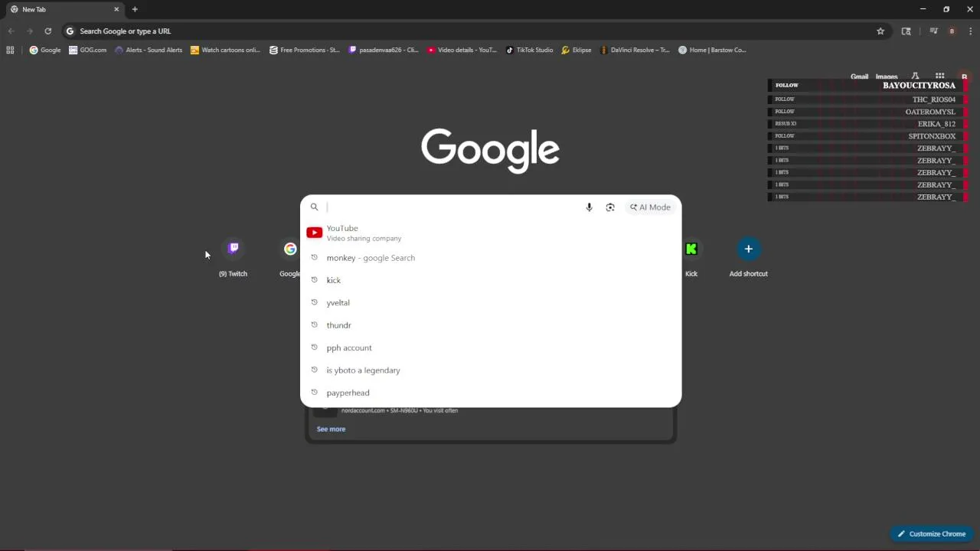This screenshot has width=980, height=551.
Task: Open the Google Lens side search icon in toolbar
Action: pos(906,31)
